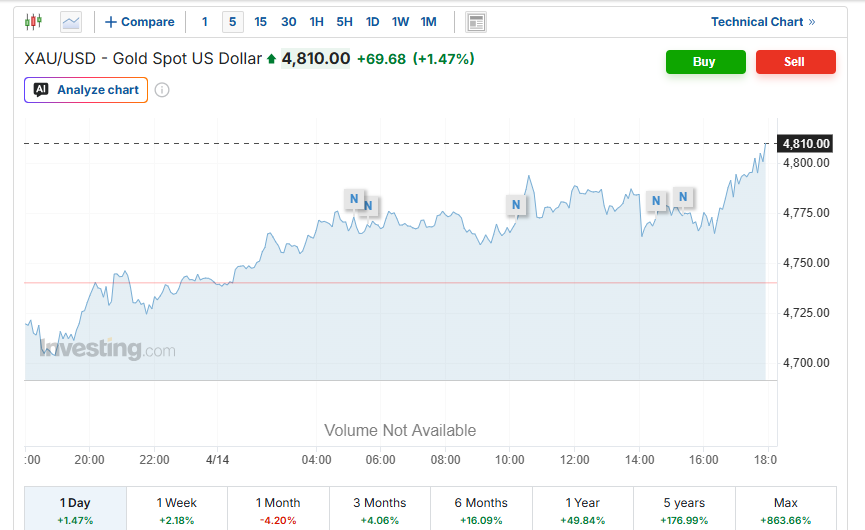Open the news marker near 10:00
865x530 pixels.
click(x=516, y=205)
